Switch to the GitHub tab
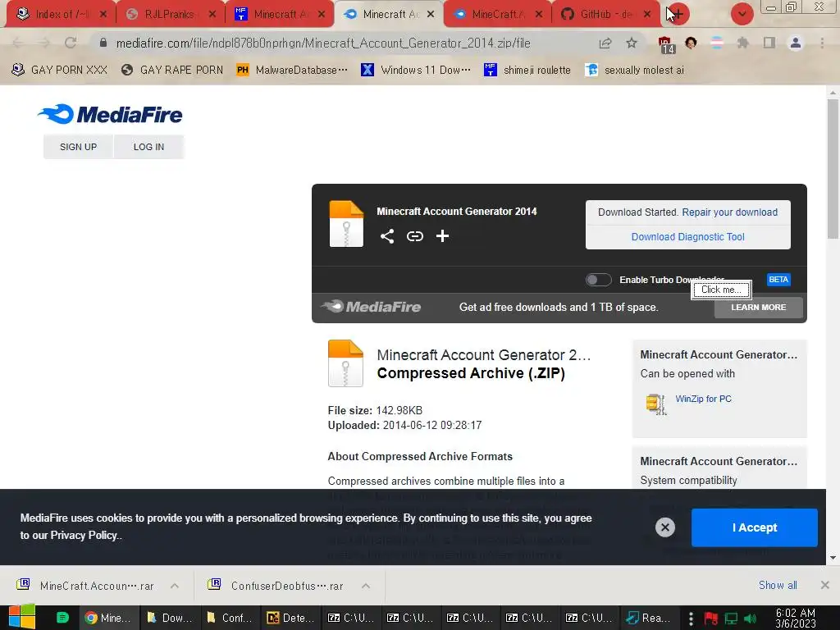840x630 pixels. click(x=605, y=15)
